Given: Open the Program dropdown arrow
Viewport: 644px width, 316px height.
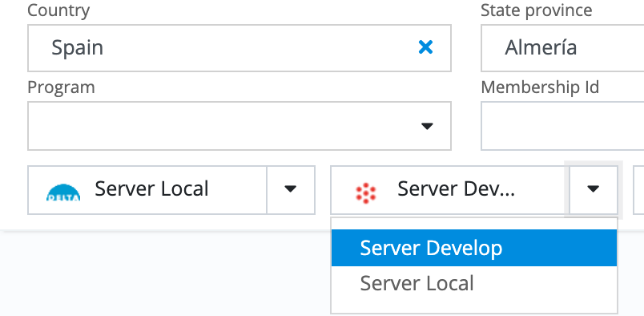Looking at the screenshot, I should click(x=427, y=126).
